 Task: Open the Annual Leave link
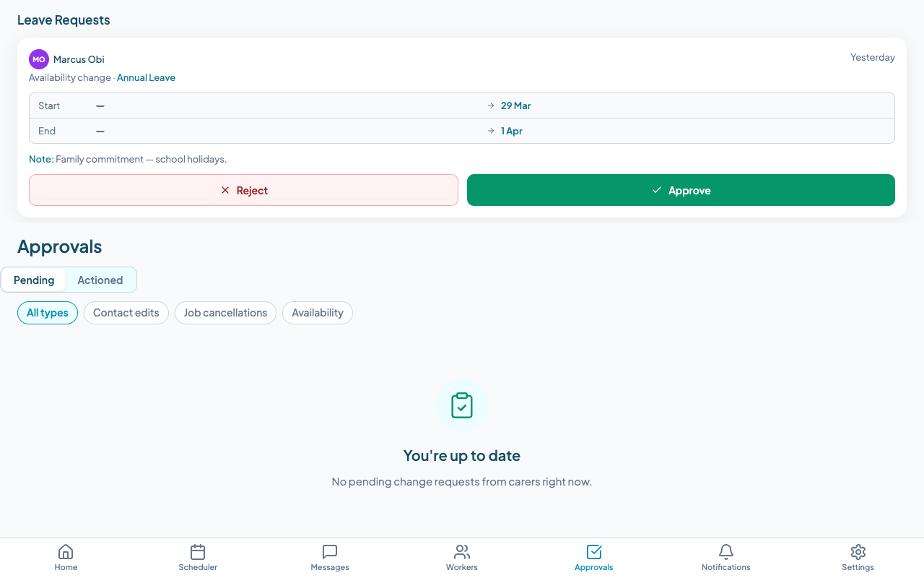click(x=146, y=77)
